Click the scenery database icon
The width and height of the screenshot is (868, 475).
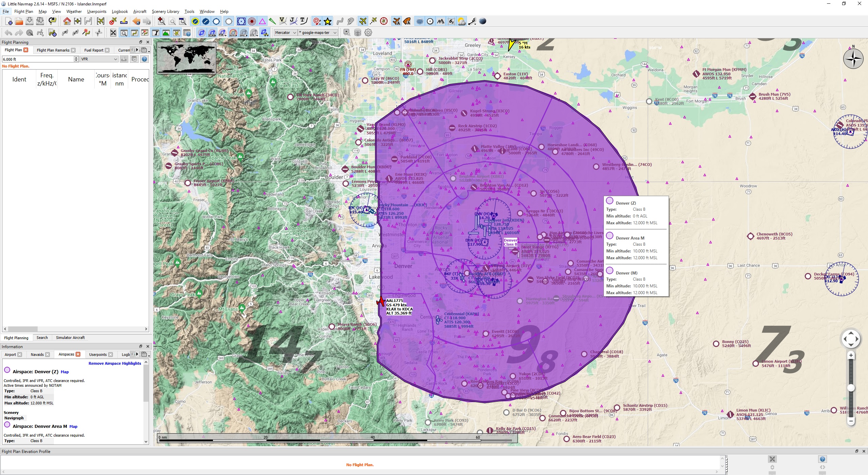coord(357,33)
